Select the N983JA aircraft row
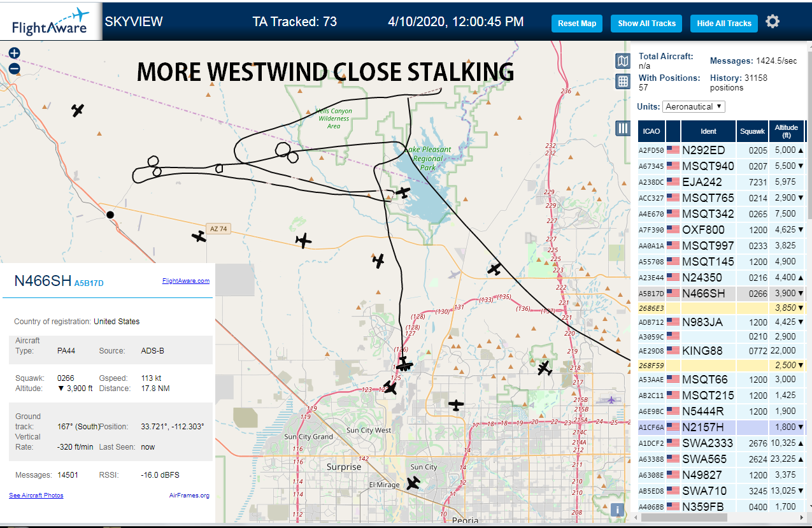812x528 pixels. coord(722,322)
